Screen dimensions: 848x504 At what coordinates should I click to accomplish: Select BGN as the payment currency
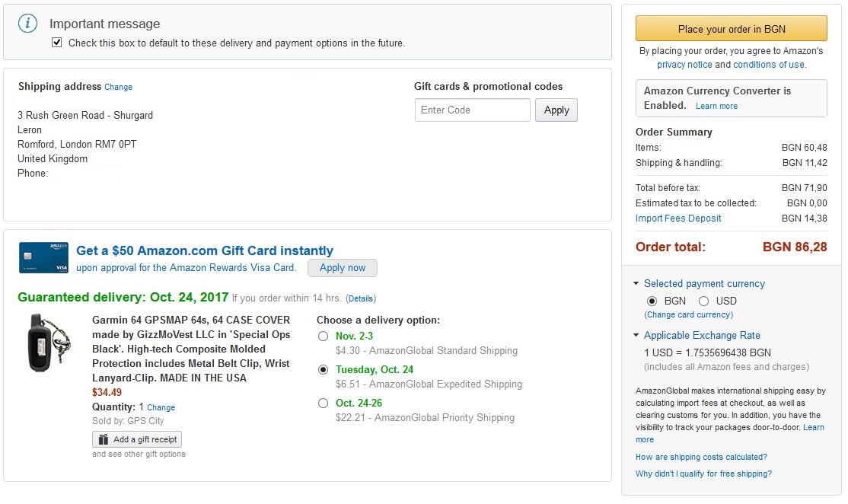(652, 301)
